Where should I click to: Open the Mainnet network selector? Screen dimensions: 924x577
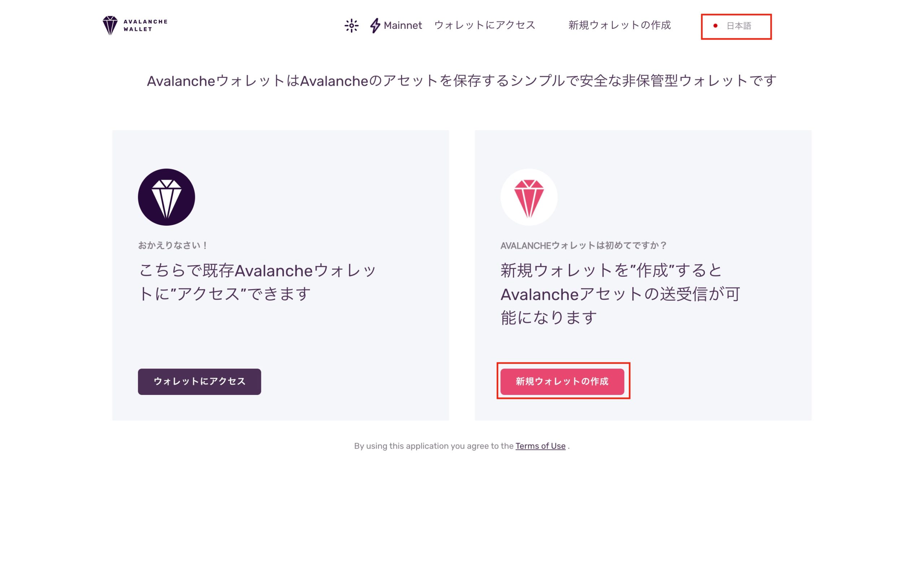[x=402, y=26]
